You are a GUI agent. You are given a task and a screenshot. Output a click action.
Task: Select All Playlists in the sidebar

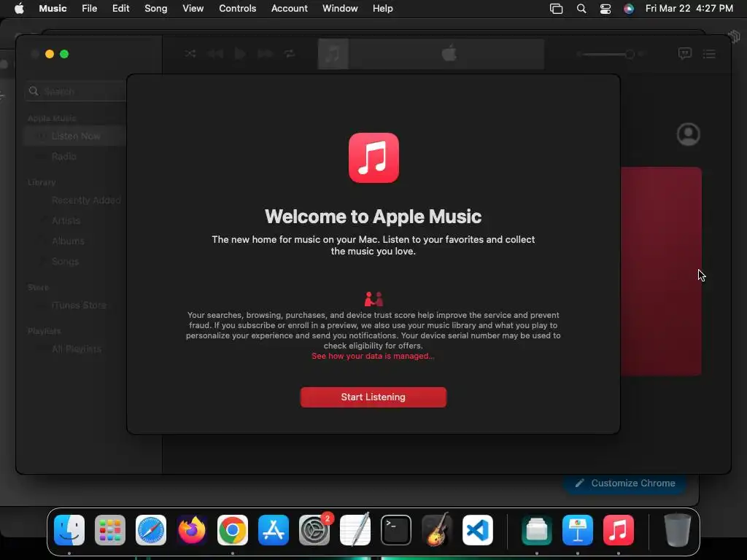click(76, 349)
